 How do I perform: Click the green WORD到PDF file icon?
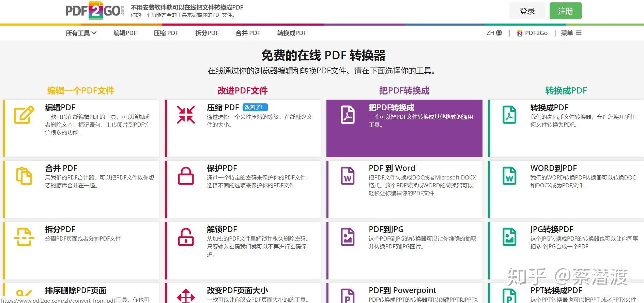point(509,176)
